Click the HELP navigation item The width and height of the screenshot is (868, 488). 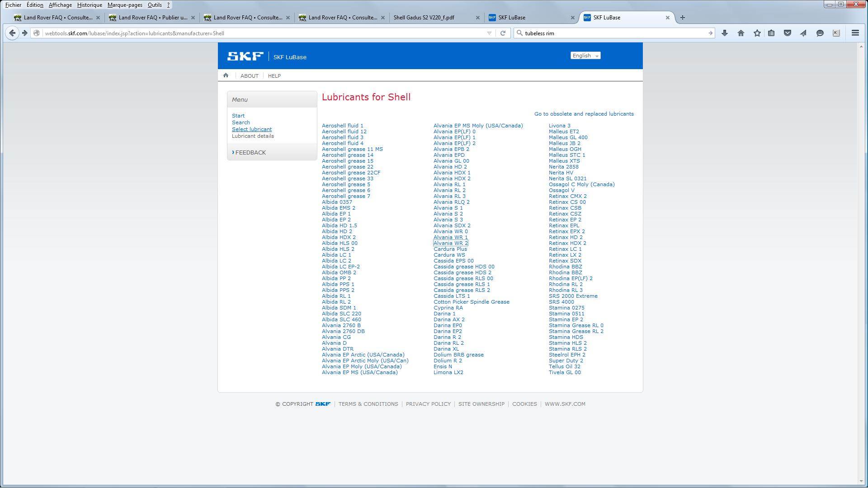click(274, 76)
